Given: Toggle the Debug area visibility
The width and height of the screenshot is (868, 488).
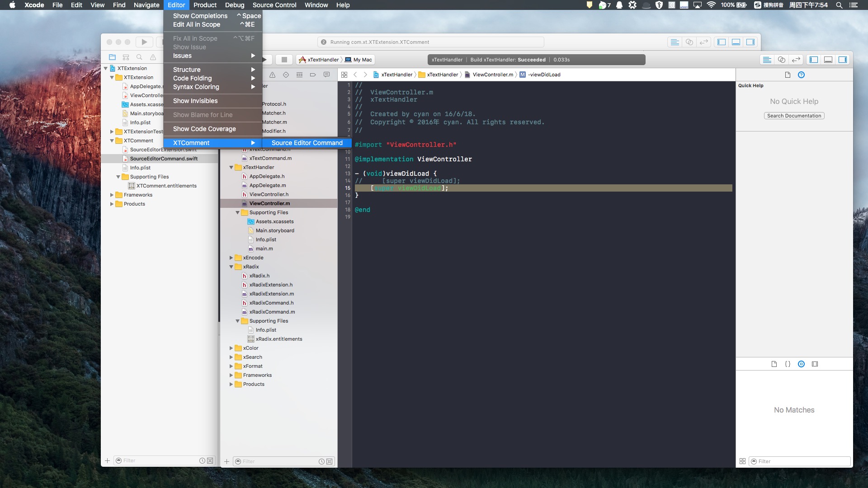Looking at the screenshot, I should click(x=828, y=60).
